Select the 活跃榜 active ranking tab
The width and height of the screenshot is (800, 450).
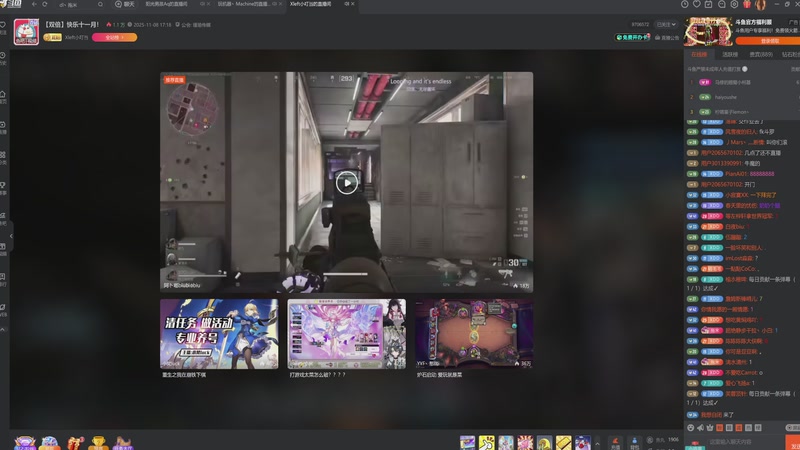[x=730, y=55]
